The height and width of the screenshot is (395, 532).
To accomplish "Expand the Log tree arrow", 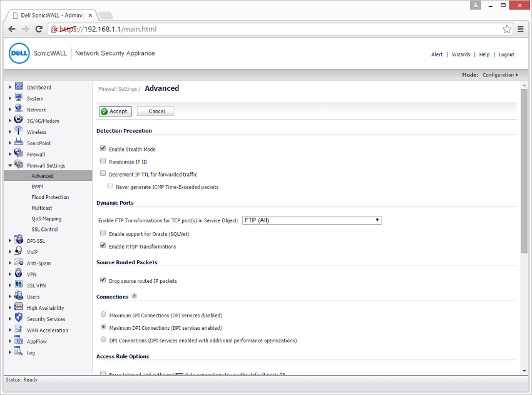I will 10,352.
